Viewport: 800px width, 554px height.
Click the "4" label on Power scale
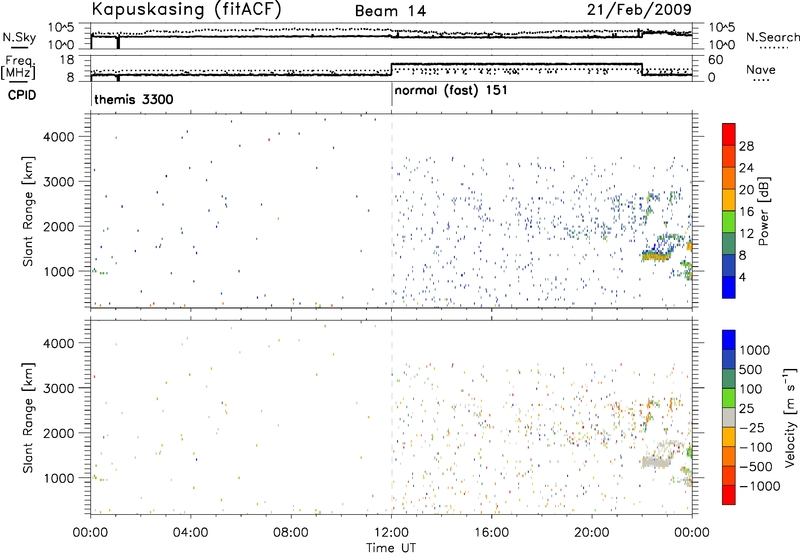(742, 277)
